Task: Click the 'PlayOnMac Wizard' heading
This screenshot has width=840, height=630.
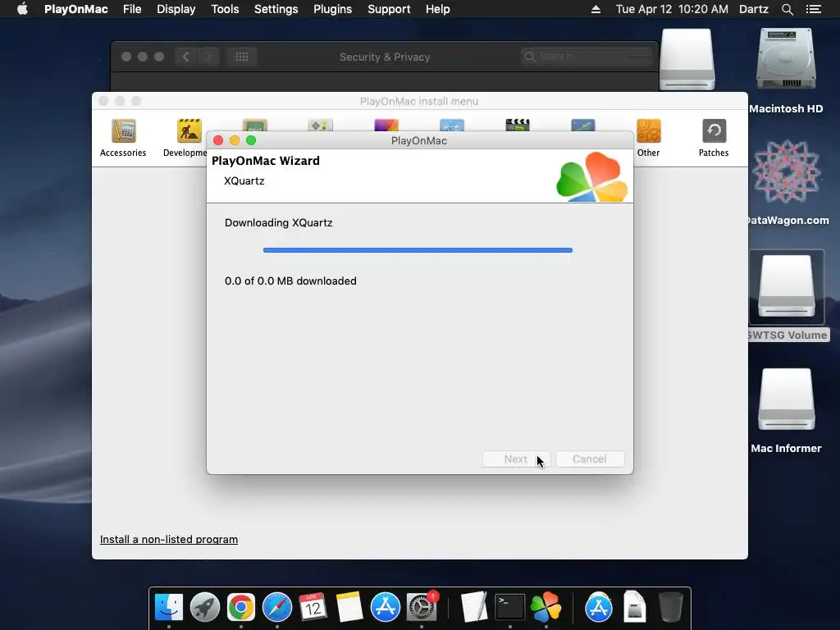Action: (x=266, y=161)
